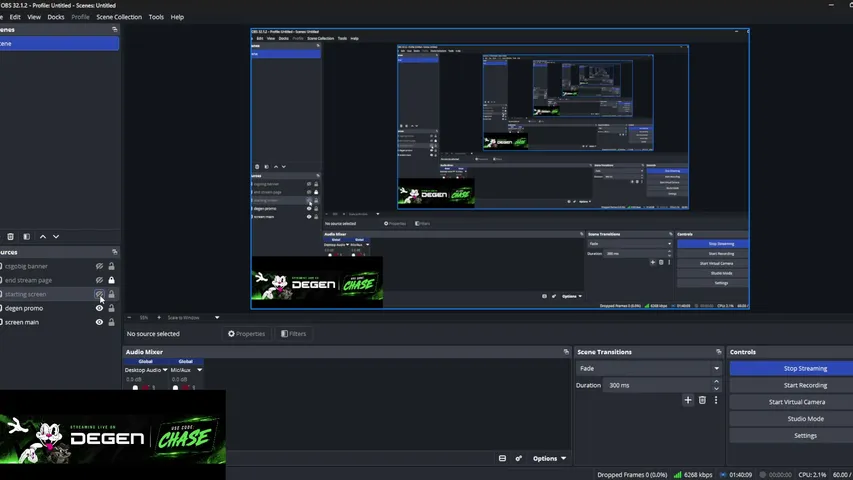Image resolution: width=853 pixels, height=480 pixels.
Task: Undock the Scenes panel via its float icon
Action: click(114, 29)
